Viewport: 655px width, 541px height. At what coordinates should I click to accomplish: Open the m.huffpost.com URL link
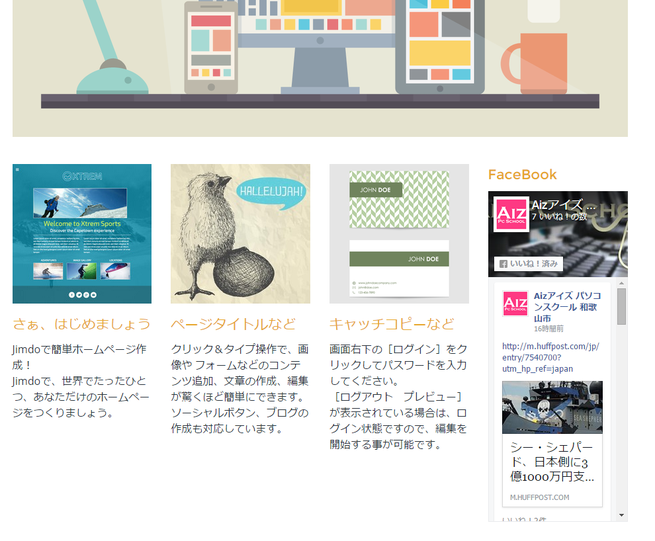pos(551,358)
